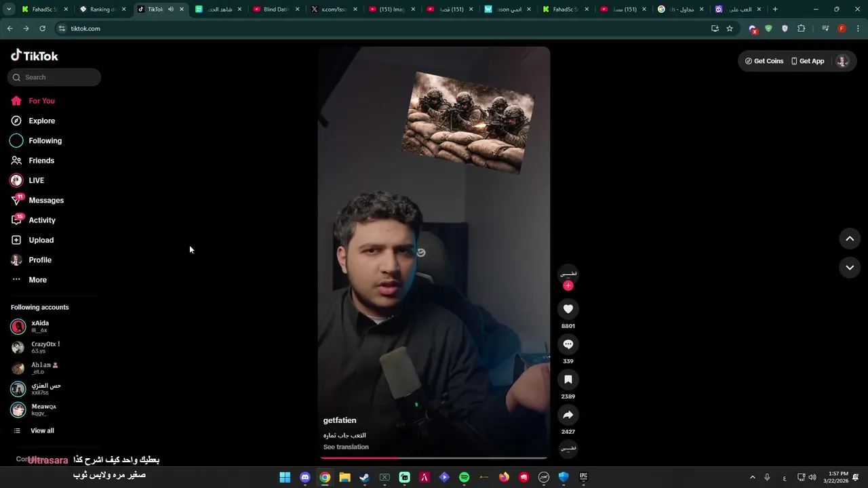The height and width of the screenshot is (488, 868).
Task: Open the getfatien creator username
Action: pos(340,420)
